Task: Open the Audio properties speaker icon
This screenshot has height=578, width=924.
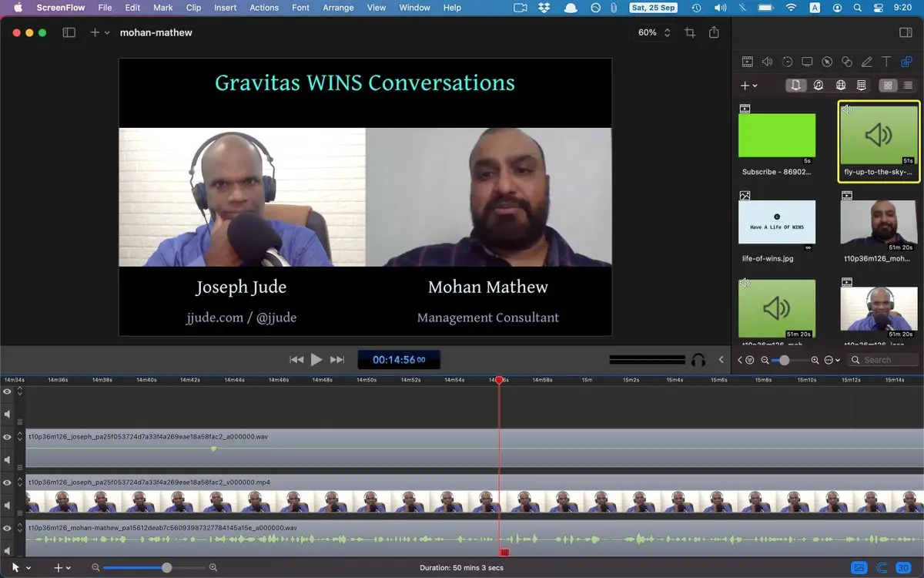Action: coord(767,62)
